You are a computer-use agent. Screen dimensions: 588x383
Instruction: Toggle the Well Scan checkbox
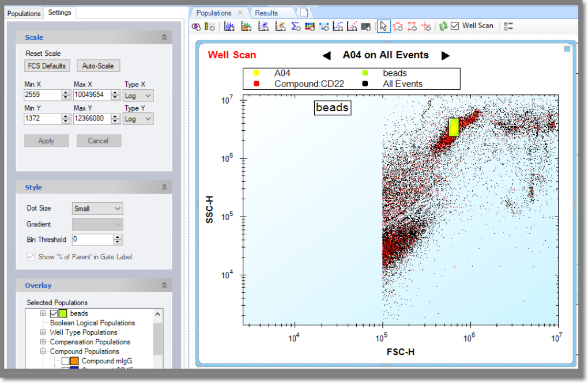455,26
